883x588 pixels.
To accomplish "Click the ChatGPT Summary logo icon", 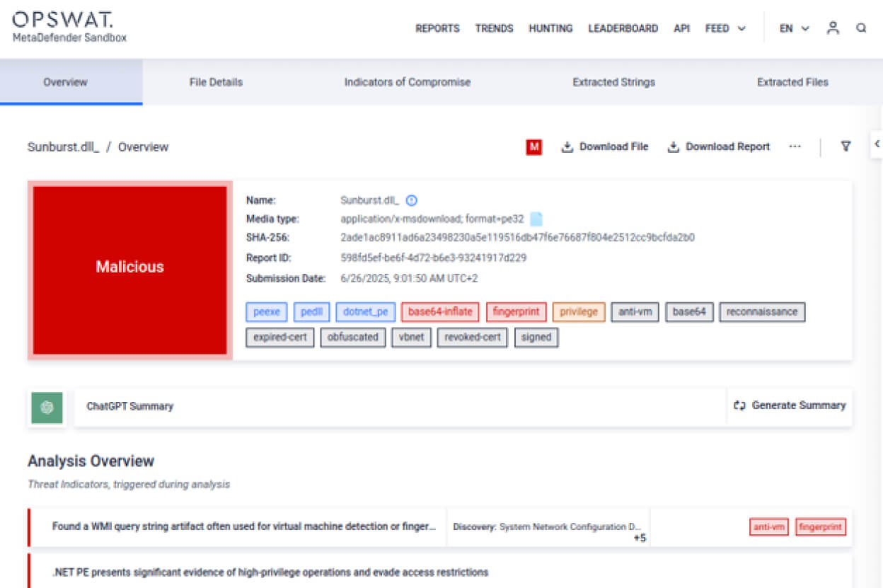I will 46,408.
